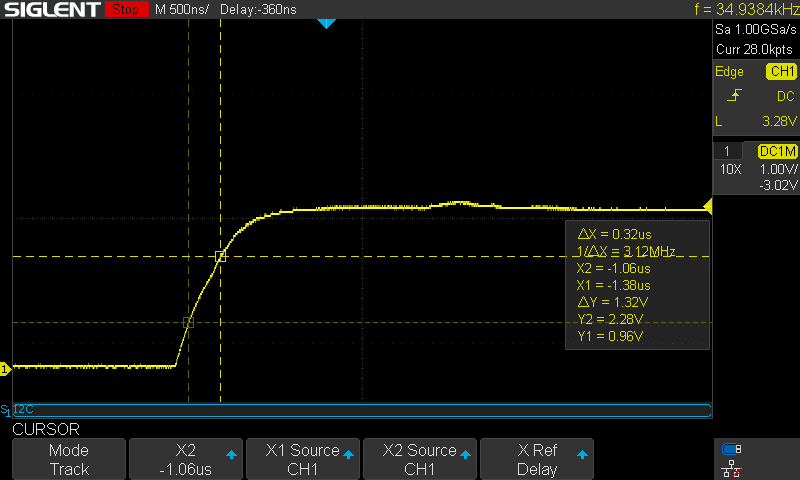Click the channel 1 ground marker on left edge
The height and width of the screenshot is (480, 800).
pos(5,369)
